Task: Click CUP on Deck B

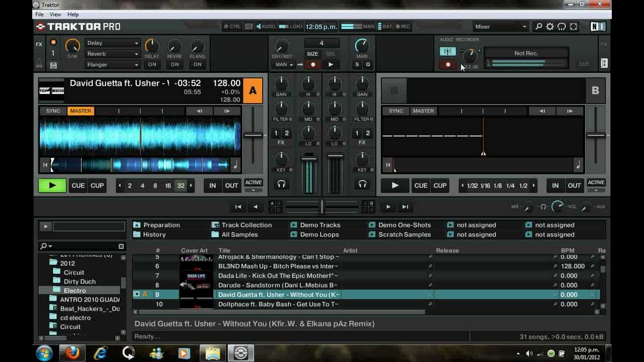Action: 440,186
